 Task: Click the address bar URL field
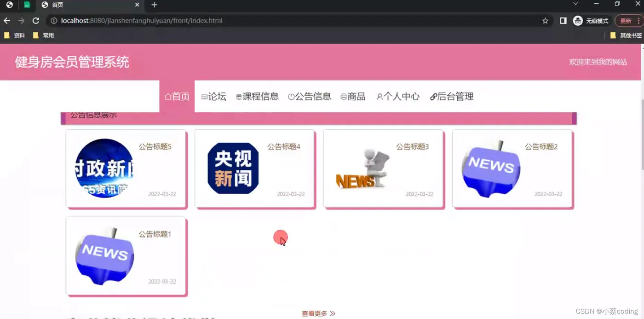[294, 21]
